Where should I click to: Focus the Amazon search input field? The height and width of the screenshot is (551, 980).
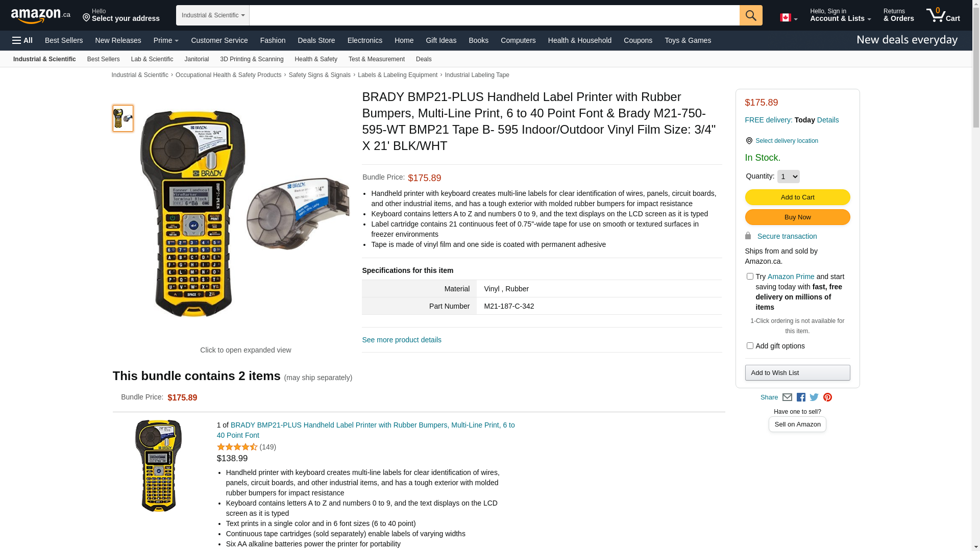click(494, 15)
